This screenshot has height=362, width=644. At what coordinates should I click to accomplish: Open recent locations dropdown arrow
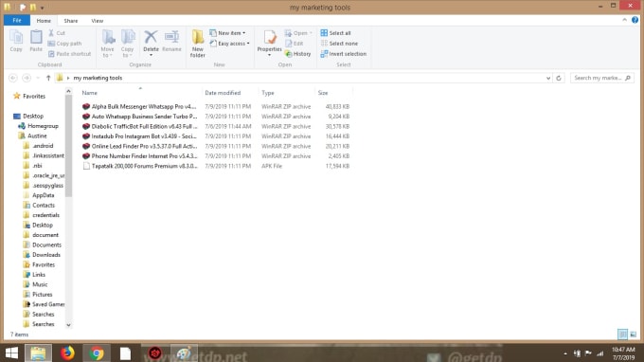[x=38, y=78]
